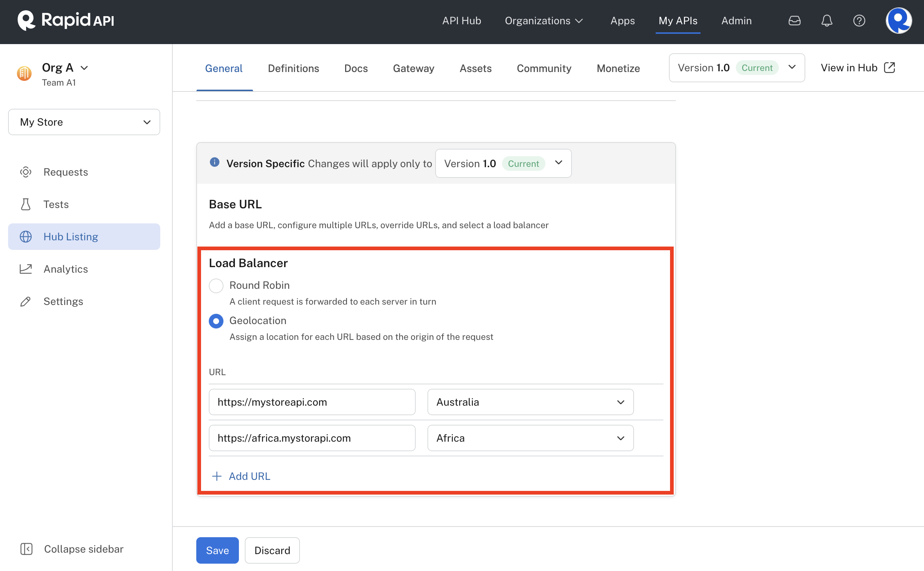Open the Version Specific version dropdown
This screenshot has height=571, width=924.
(503, 163)
